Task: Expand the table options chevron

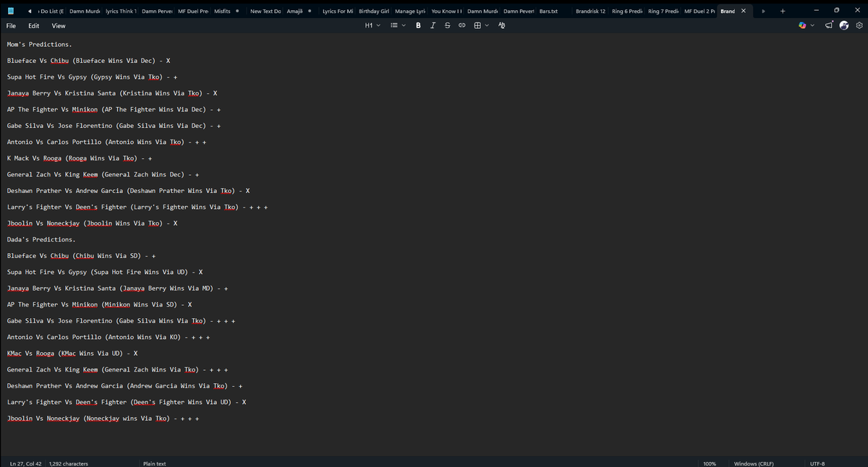Action: (x=488, y=25)
